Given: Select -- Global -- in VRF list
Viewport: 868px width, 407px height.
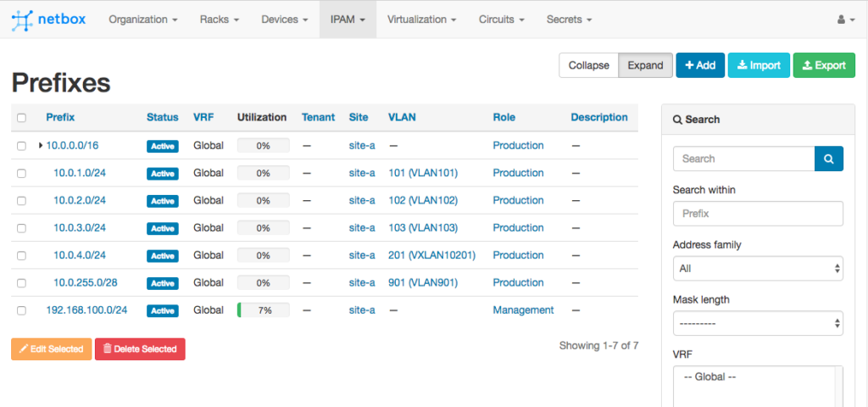Looking at the screenshot, I should coord(709,376).
